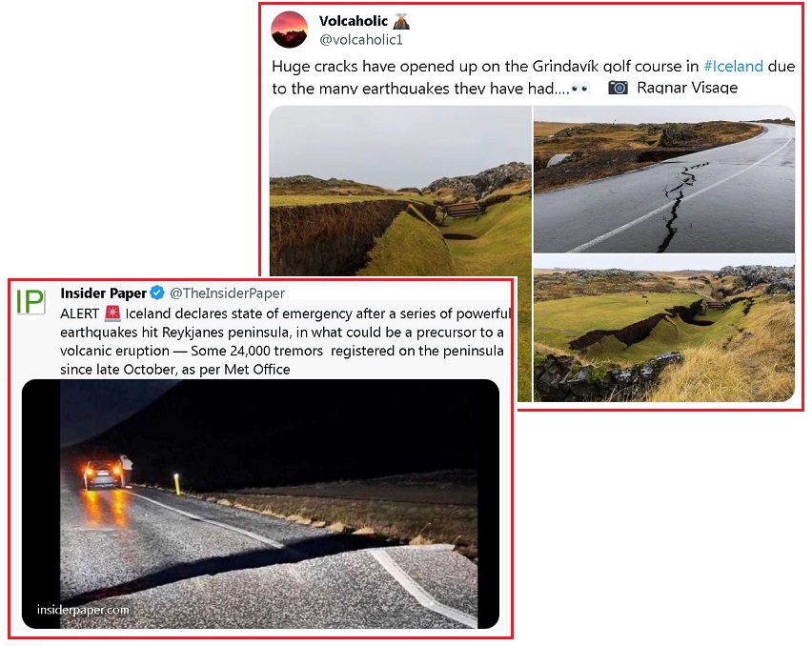Click the volcano emoji beside Volcaholic
Viewport: 812px width, 646px height.
pyautogui.click(x=401, y=21)
